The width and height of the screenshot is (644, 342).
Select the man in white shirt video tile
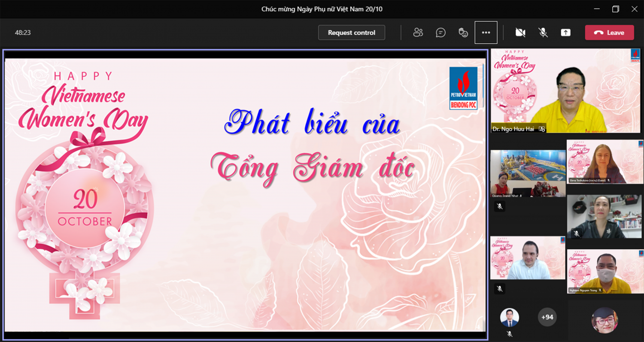pos(528,258)
